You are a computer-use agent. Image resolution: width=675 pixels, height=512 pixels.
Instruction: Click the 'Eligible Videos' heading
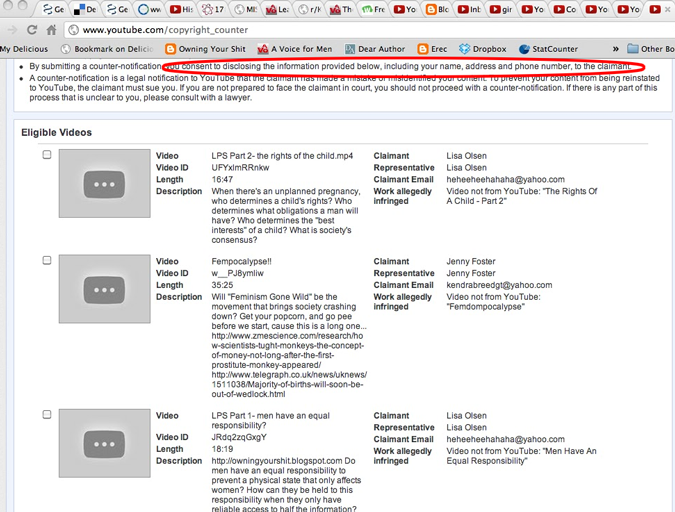56,133
